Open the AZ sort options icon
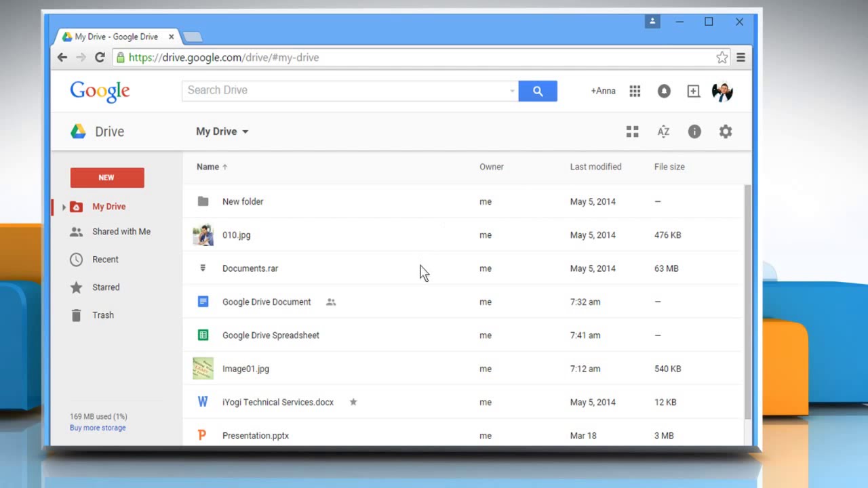 [663, 131]
